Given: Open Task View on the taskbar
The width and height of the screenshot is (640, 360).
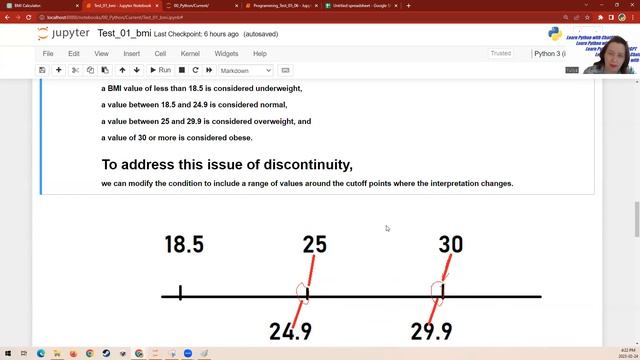Looking at the screenshot, I should click(x=24, y=353).
